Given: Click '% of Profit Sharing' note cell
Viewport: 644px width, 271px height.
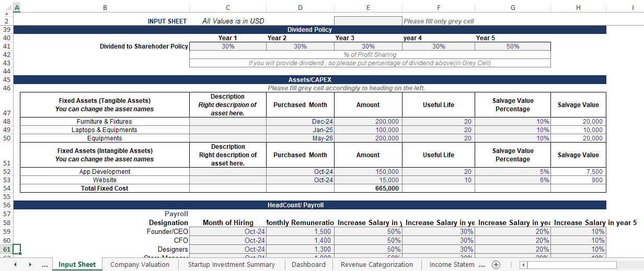Looking at the screenshot, I should pos(370,55).
